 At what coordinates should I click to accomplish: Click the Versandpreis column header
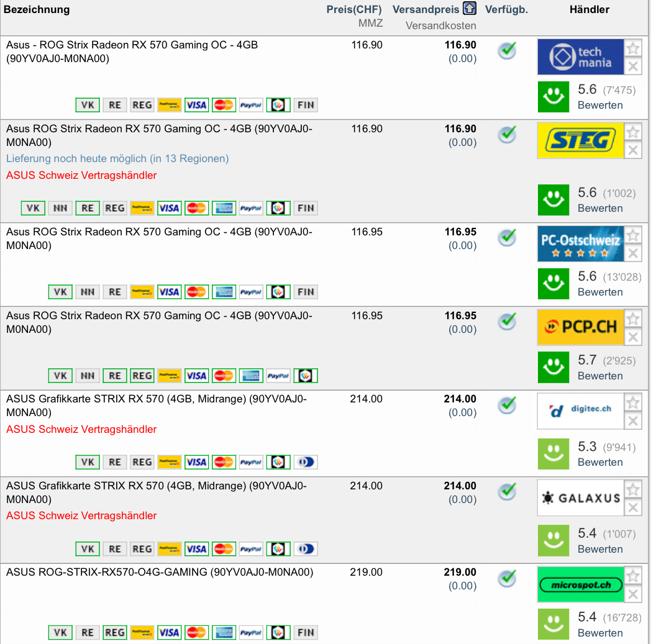click(x=426, y=9)
